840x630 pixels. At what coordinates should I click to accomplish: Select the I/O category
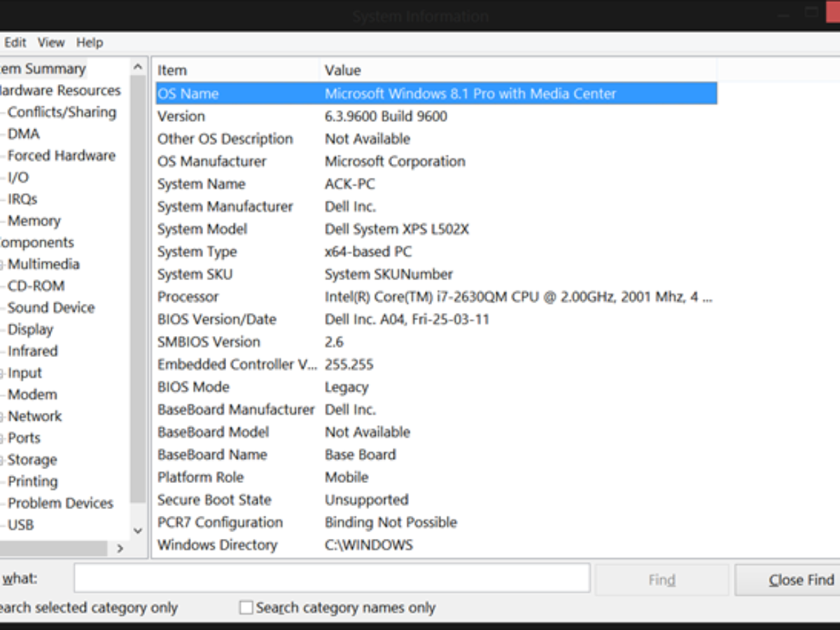[18, 177]
